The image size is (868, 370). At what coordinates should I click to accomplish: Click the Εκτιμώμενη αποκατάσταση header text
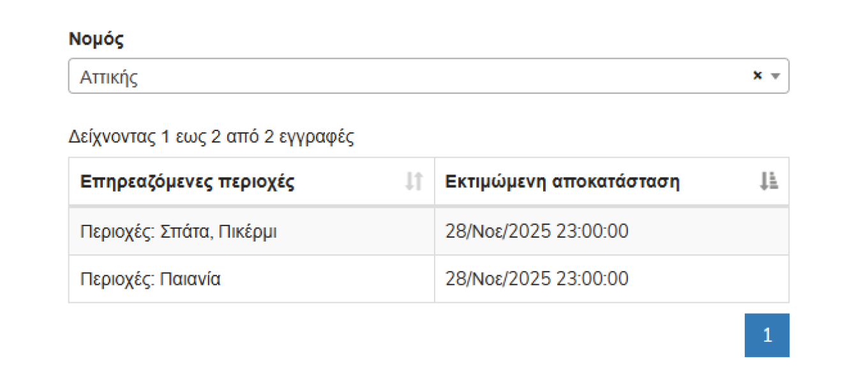562,182
